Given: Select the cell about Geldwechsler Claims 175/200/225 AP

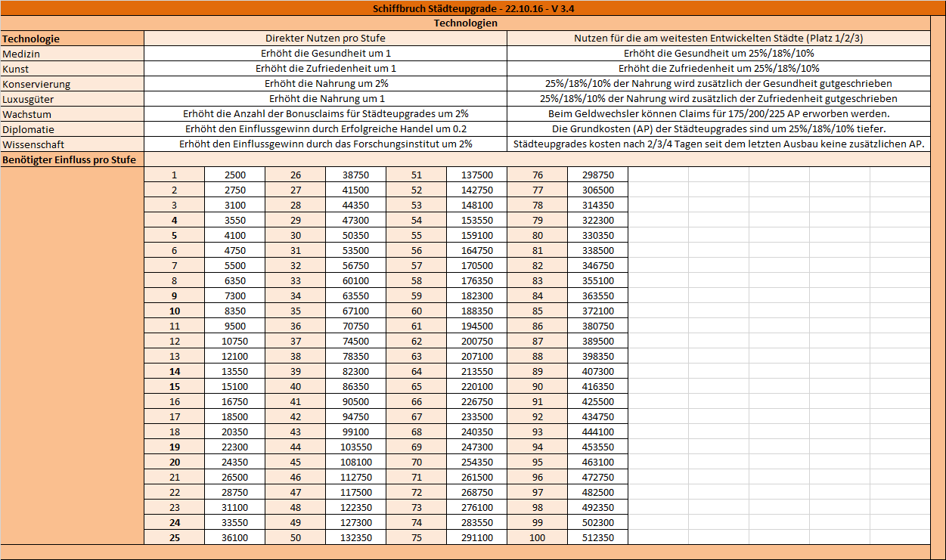Looking at the screenshot, I should click(718, 114).
